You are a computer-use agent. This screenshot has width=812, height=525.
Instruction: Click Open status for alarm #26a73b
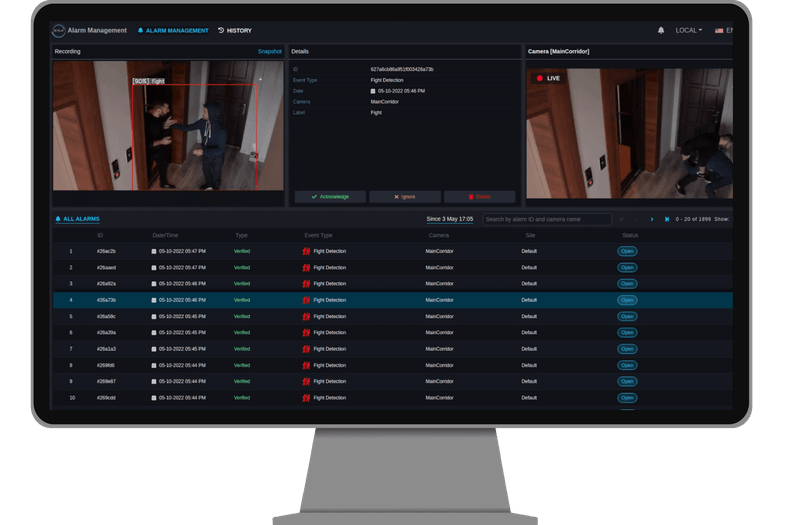(x=627, y=300)
